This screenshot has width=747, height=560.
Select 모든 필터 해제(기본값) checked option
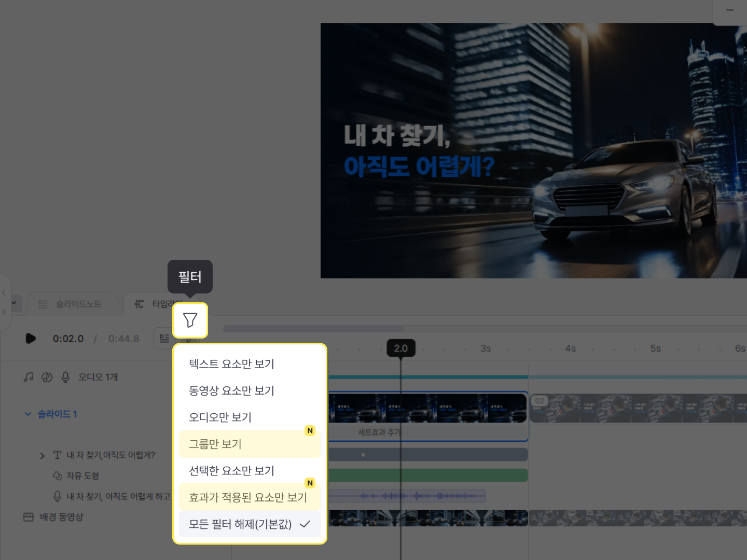tap(250, 524)
